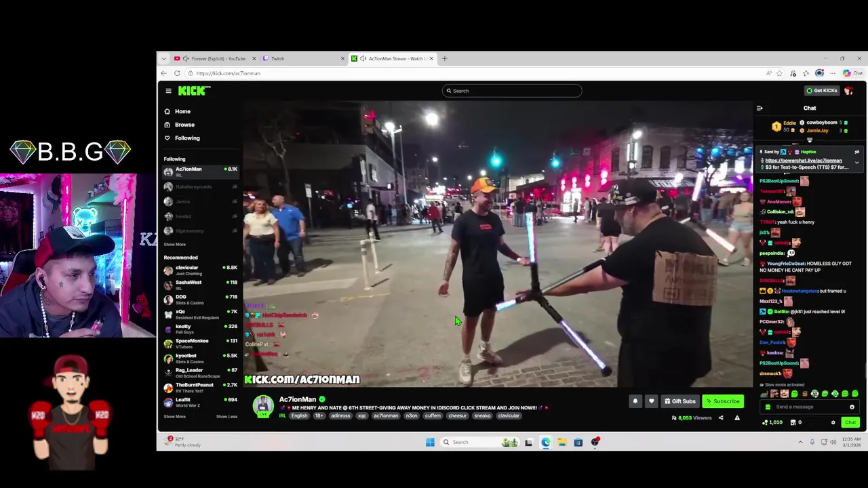Click the Windows taskbar search box

480,443
